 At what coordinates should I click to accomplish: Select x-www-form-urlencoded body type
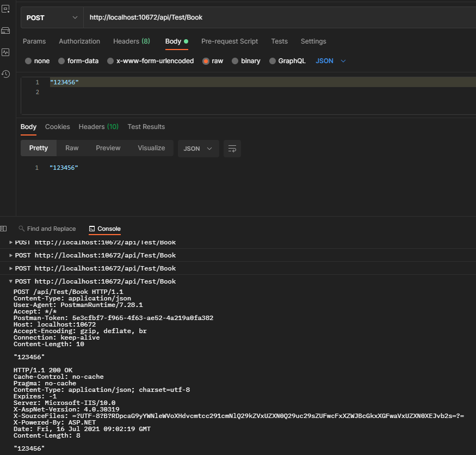click(110, 61)
